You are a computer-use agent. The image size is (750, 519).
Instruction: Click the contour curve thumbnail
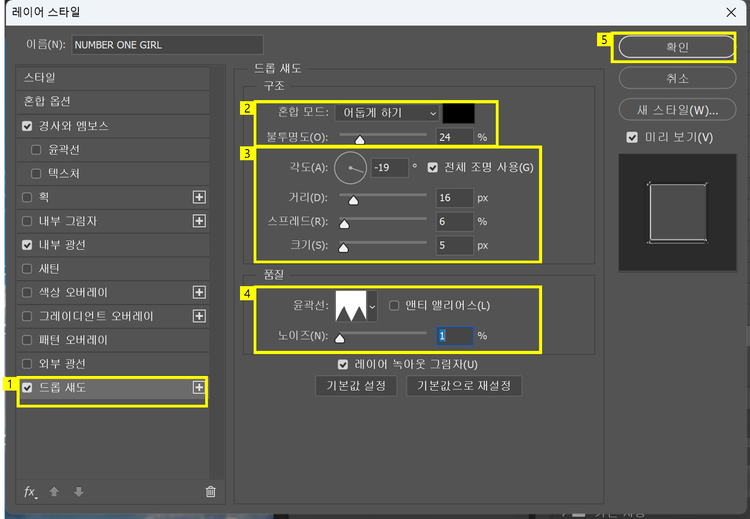pos(351,306)
